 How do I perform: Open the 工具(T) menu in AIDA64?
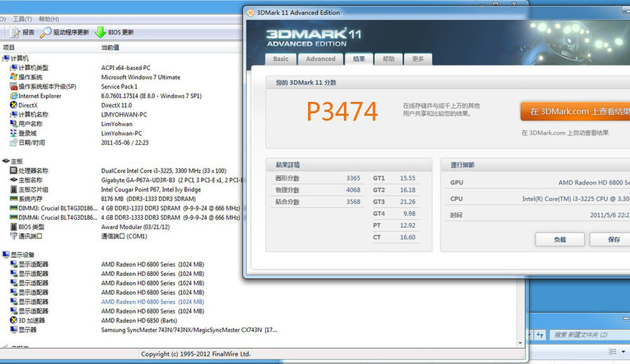coord(22,19)
